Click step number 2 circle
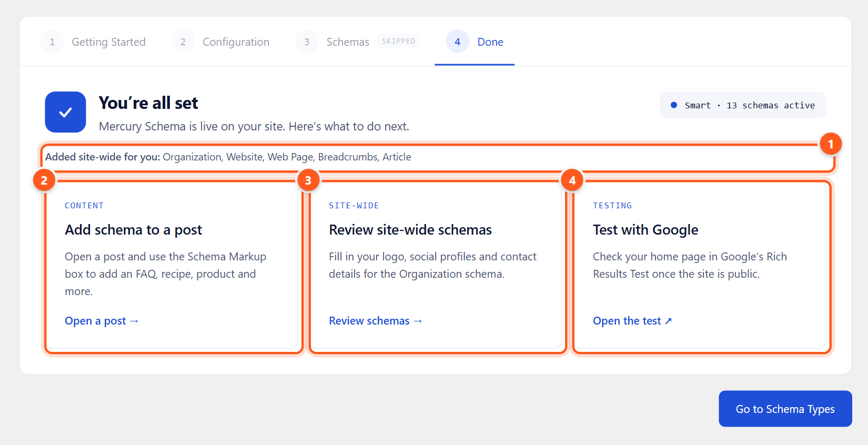The width and height of the screenshot is (868, 445). [x=183, y=42]
